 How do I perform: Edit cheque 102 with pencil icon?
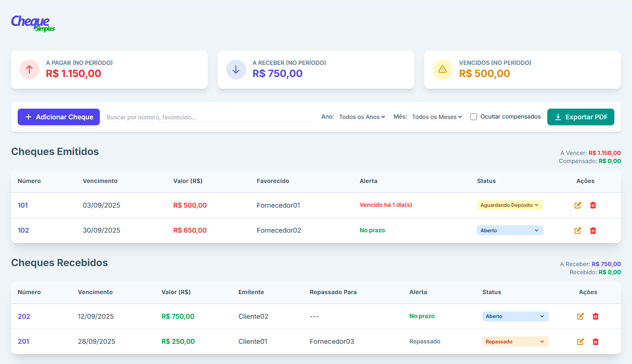578,230
